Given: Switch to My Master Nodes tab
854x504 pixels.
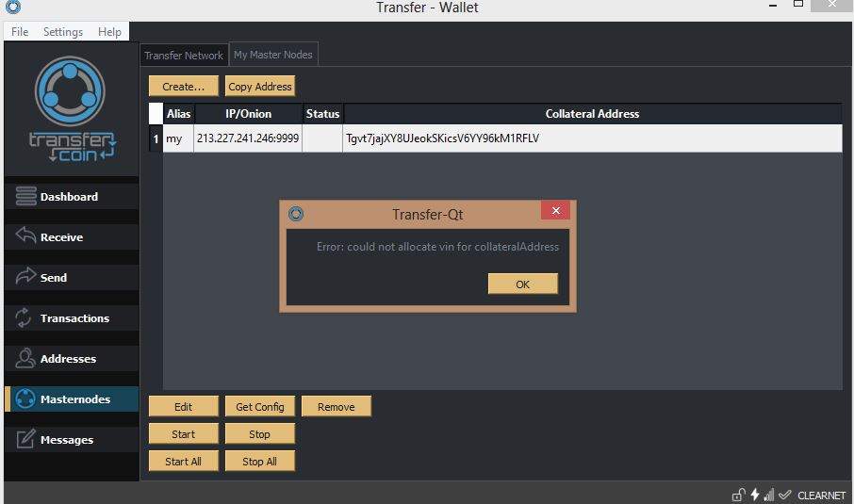Looking at the screenshot, I should [x=273, y=55].
